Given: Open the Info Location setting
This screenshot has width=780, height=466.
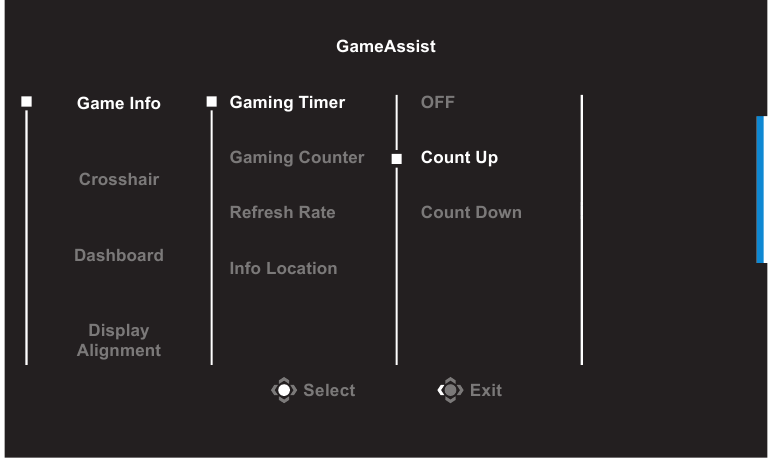Looking at the screenshot, I should pyautogui.click(x=284, y=269).
